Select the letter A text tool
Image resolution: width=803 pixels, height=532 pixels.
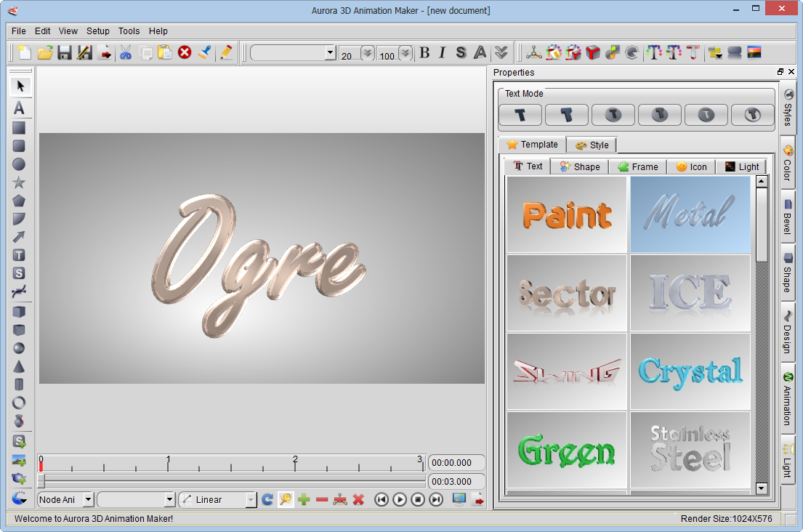20,108
